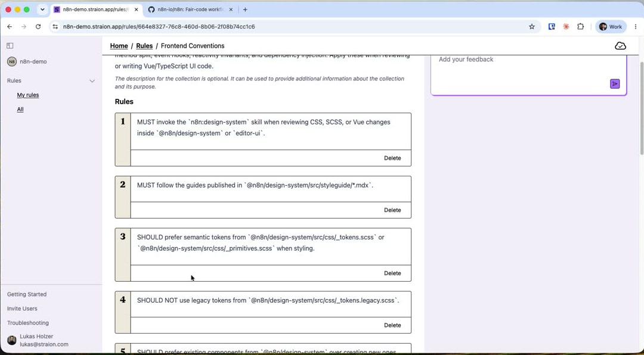The image size is (644, 355).
Task: Open My rules in the sidebar
Action: [28, 95]
